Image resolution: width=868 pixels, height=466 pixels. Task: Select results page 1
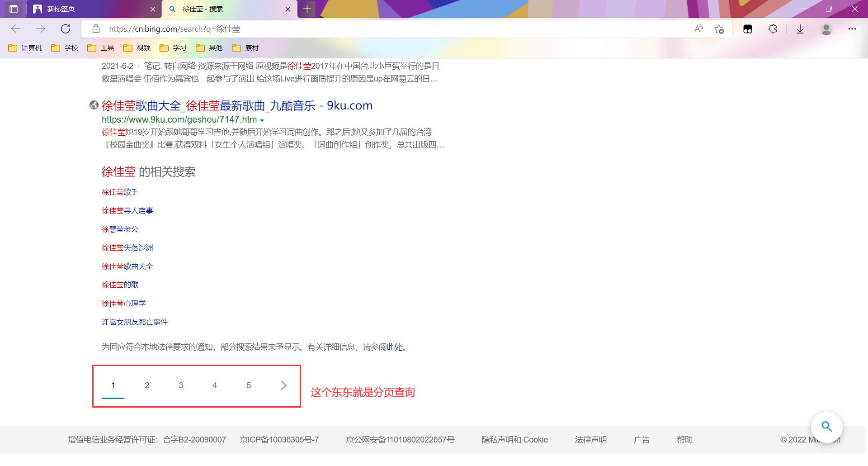click(x=113, y=385)
